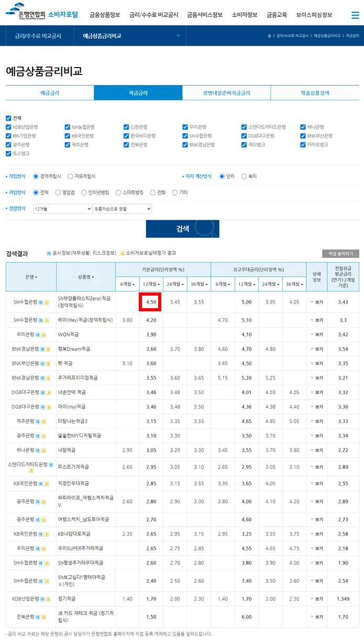Click the blue 재 icon beside 헤이(Hey)적금 row
Viewport: 364px width, 641px height.
pos(40,320)
